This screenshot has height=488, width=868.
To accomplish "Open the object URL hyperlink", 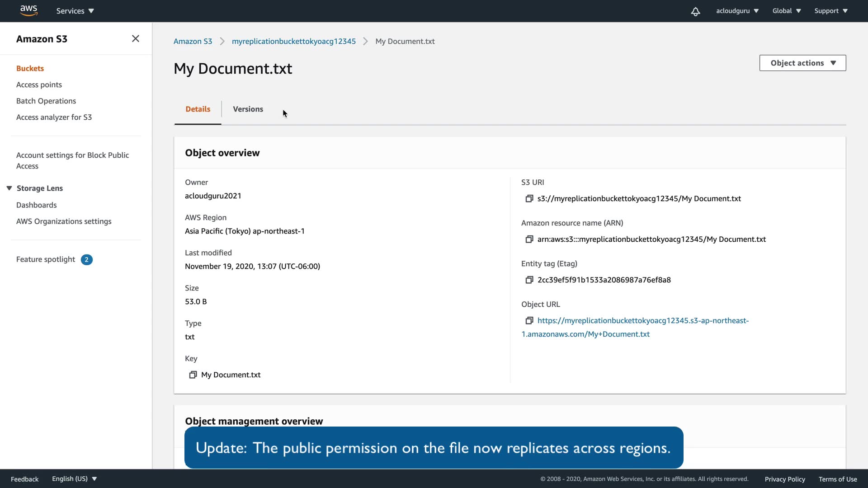I will coord(642,321).
